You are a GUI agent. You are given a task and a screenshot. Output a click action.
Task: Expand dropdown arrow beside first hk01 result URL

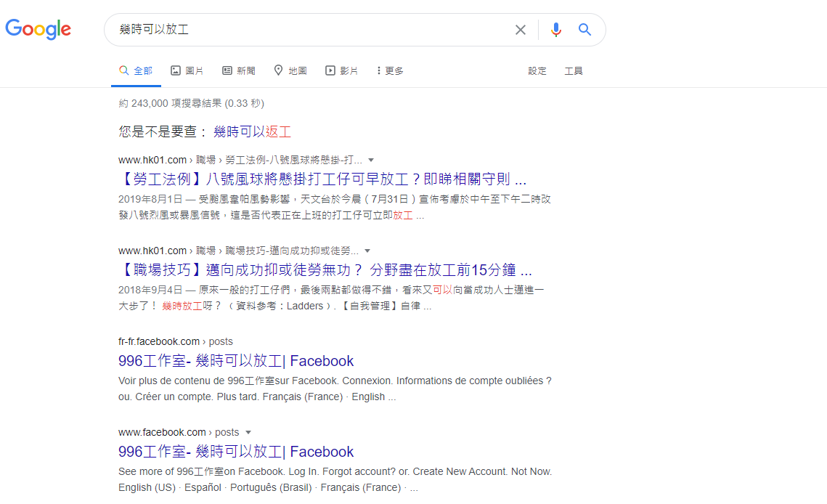[x=371, y=160]
